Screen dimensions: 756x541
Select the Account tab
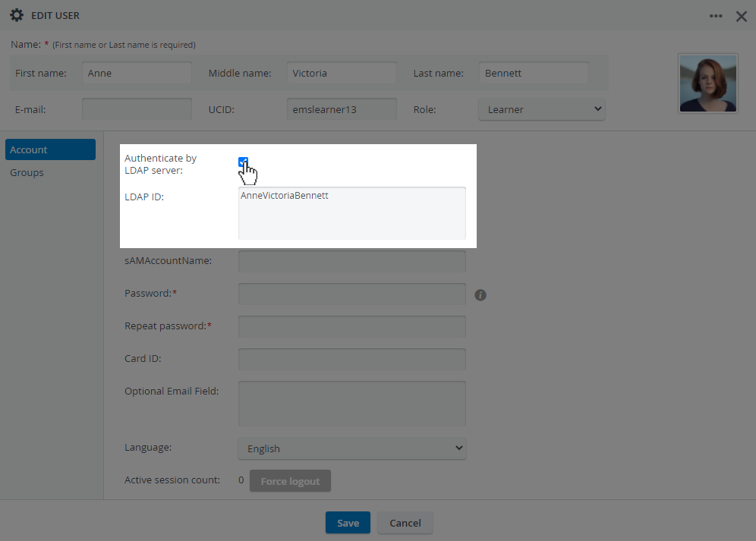pos(51,149)
